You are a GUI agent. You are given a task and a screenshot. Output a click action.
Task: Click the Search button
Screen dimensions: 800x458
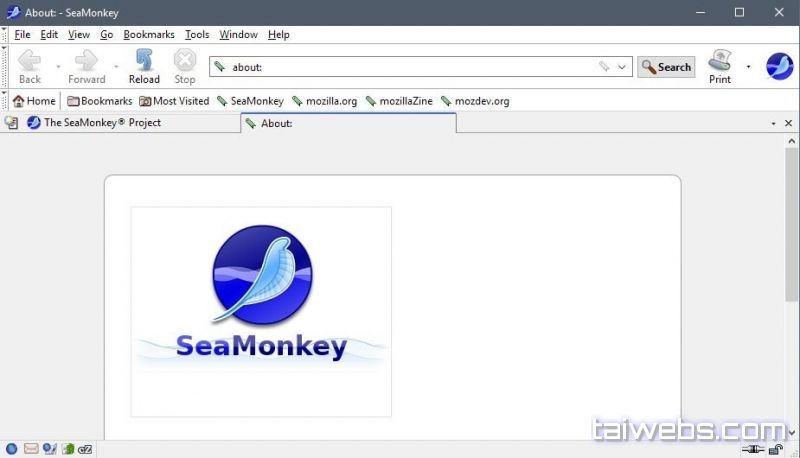tap(666, 67)
